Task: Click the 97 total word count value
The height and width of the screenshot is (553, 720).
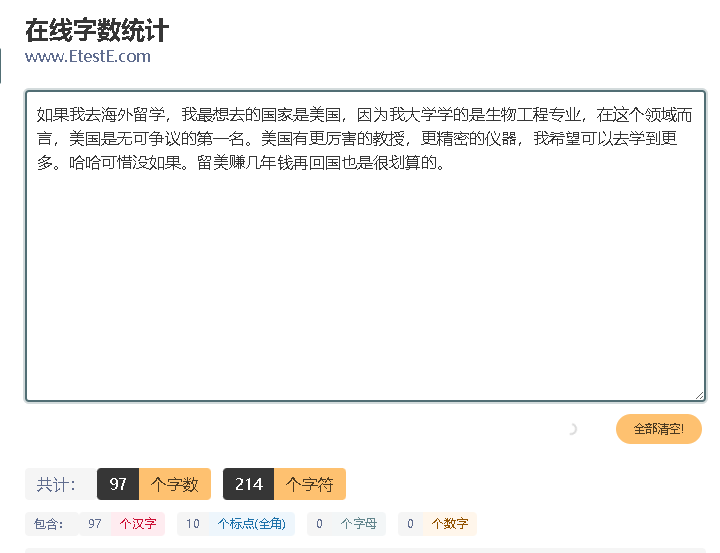Action: (x=118, y=484)
